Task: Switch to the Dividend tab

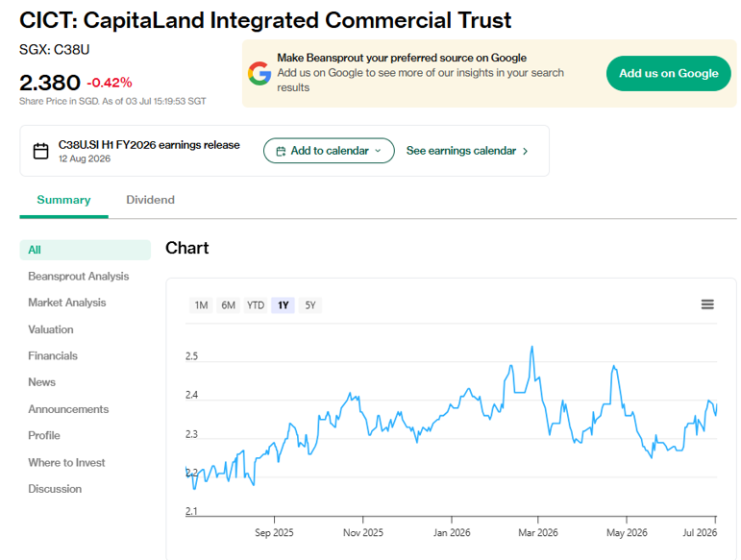Action: 150,200
